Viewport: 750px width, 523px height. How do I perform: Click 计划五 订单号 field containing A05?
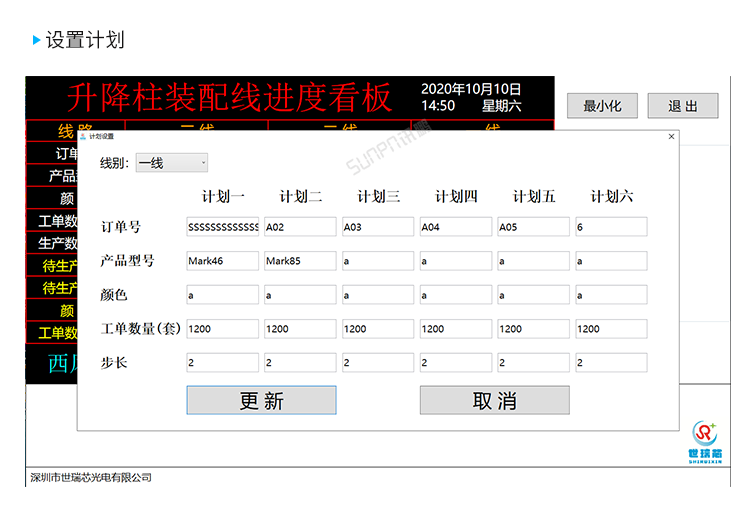[x=533, y=227]
